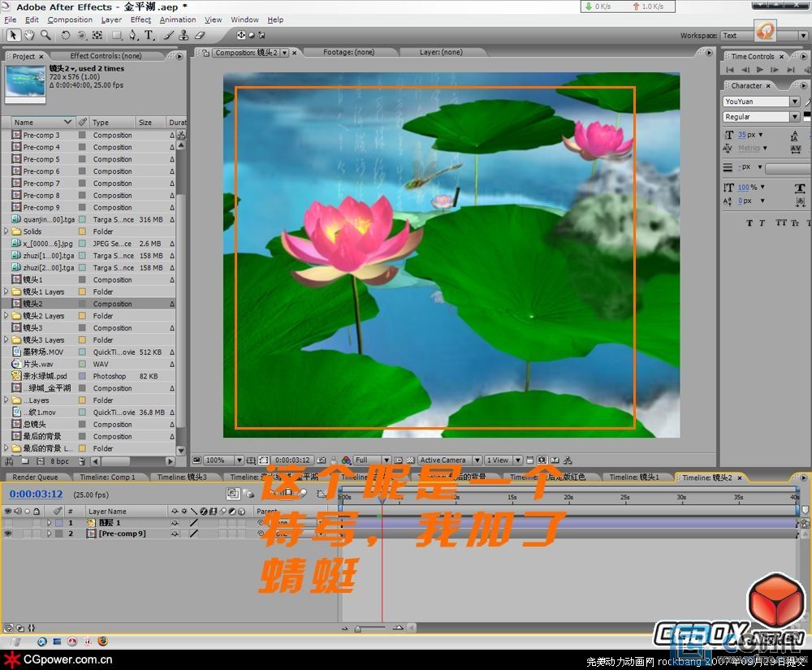The height and width of the screenshot is (670, 812).
Task: Switch to Effect Controls tab
Action: click(x=106, y=56)
